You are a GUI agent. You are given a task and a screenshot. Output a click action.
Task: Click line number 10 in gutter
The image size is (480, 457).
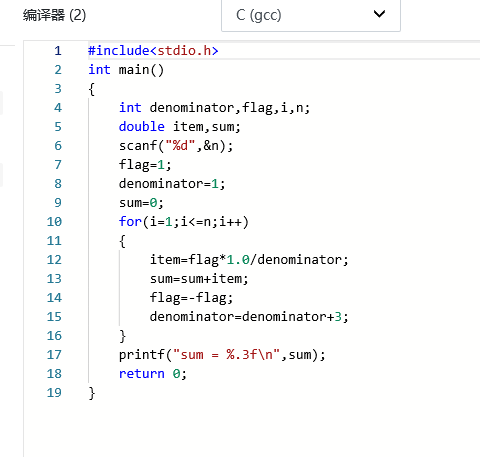(54, 222)
